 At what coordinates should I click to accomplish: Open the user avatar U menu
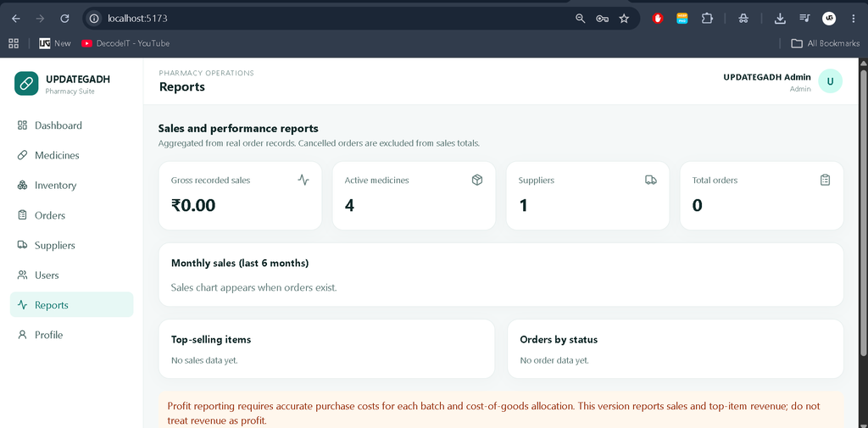click(830, 81)
